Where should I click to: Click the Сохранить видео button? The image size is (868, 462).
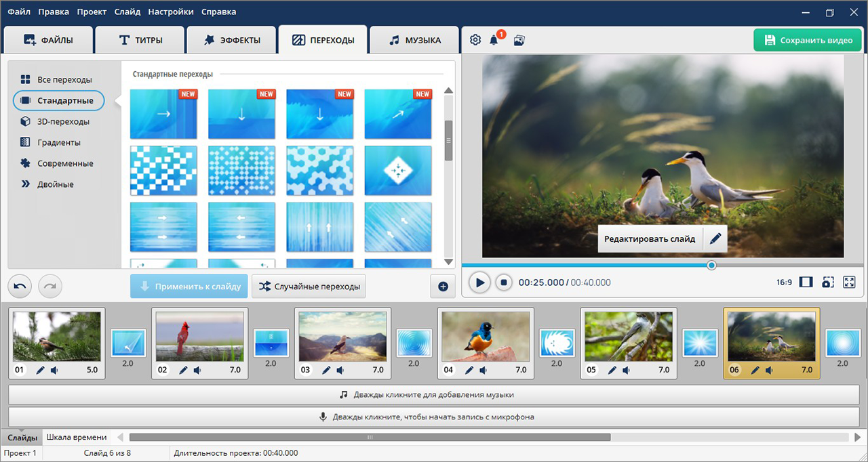click(x=808, y=40)
